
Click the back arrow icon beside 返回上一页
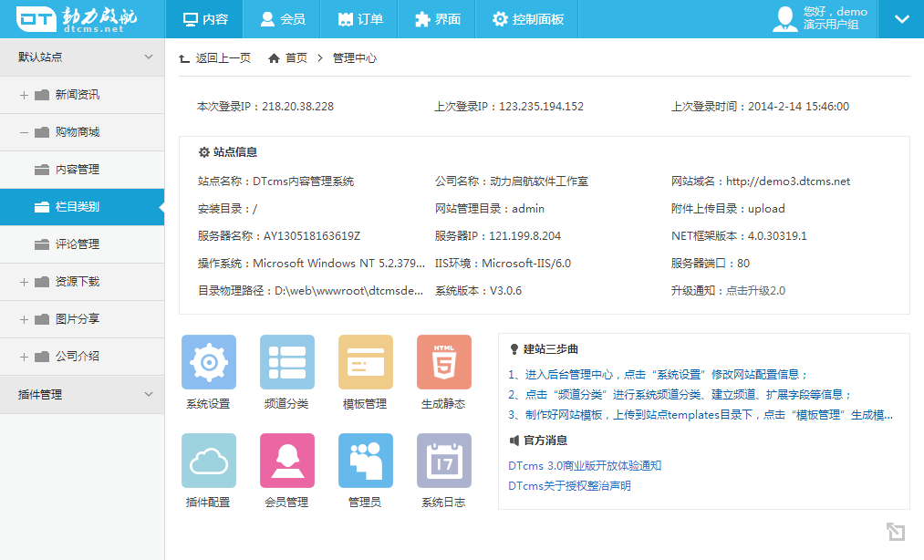184,57
